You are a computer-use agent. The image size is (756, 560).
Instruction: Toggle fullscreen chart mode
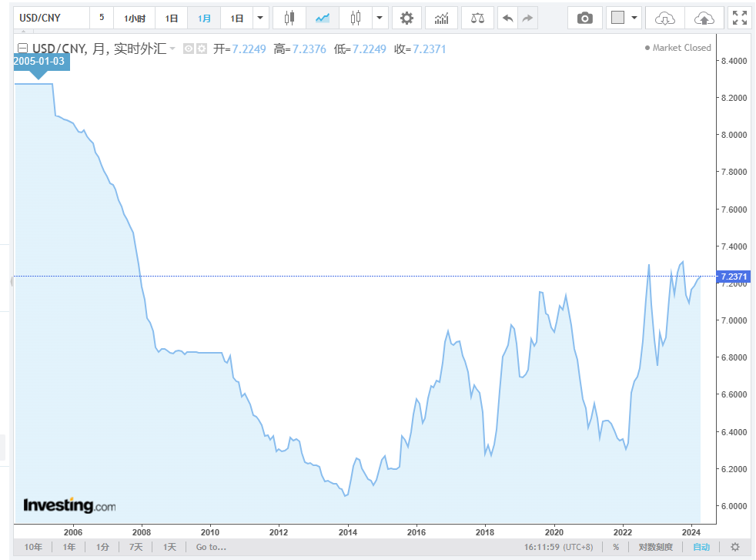739,18
